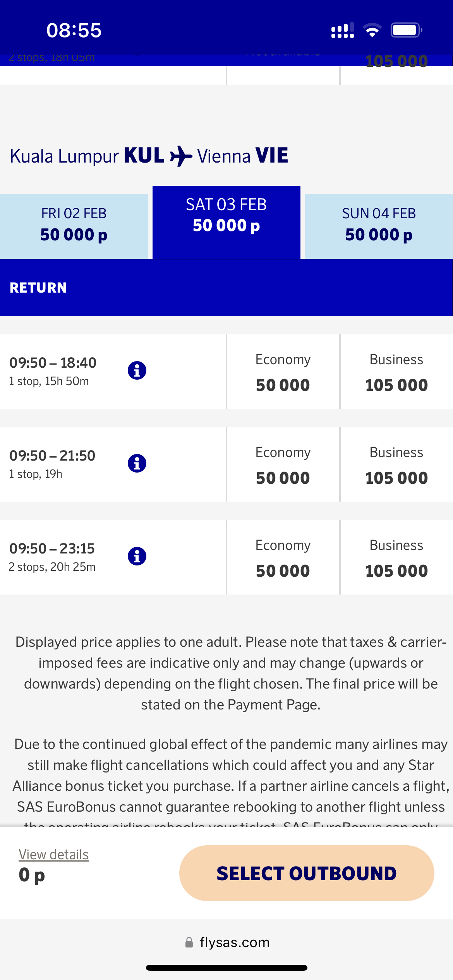The width and height of the screenshot is (453, 980).
Task: Choose Business 105 000 for 18:40 arrival
Action: (x=396, y=372)
